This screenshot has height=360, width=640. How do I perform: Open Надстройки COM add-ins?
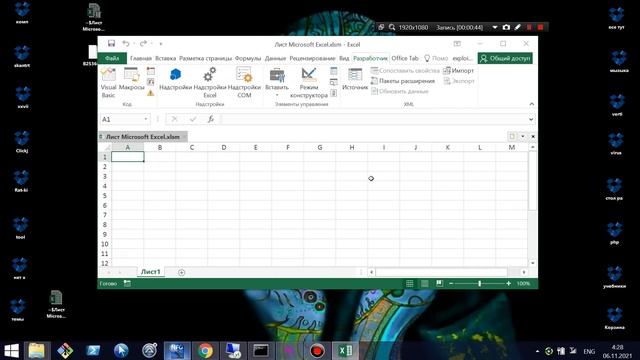click(x=244, y=83)
